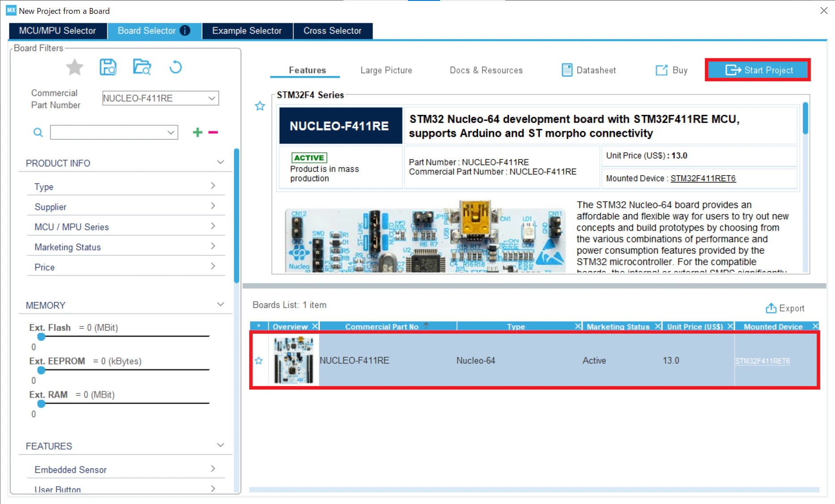The image size is (835, 504).
Task: Click the reset filters refresh icon
Action: [175, 67]
